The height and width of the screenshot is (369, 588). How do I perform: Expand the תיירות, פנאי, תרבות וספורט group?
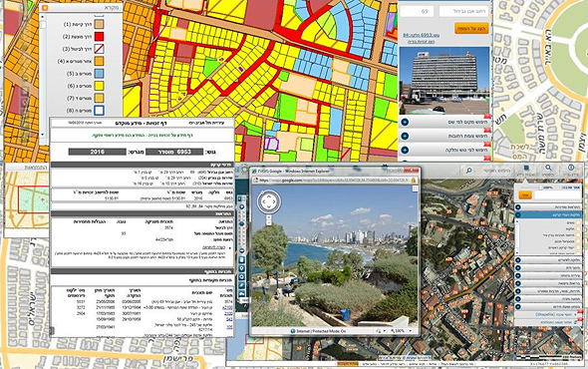pos(518,291)
